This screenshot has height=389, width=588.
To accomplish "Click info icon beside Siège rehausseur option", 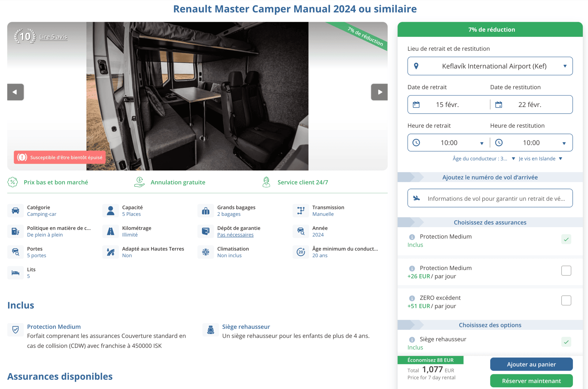I will tap(412, 339).
